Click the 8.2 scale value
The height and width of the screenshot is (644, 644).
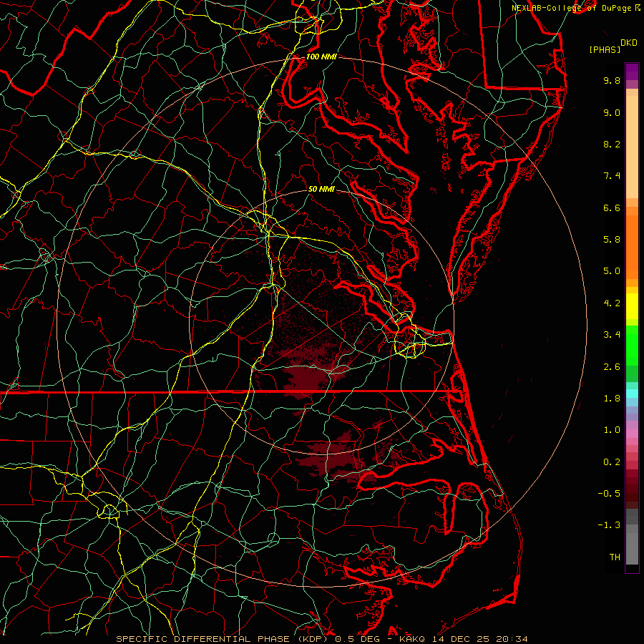(x=612, y=144)
